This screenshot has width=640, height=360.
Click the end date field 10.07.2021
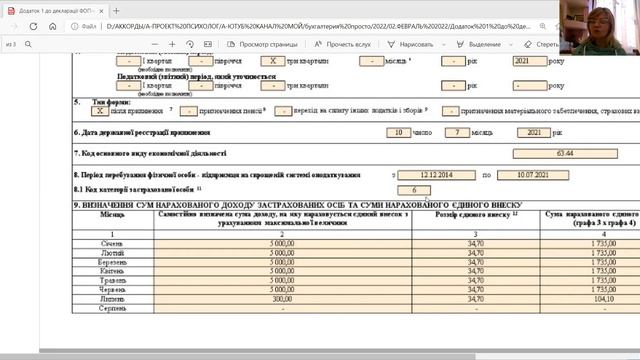pos(533,175)
